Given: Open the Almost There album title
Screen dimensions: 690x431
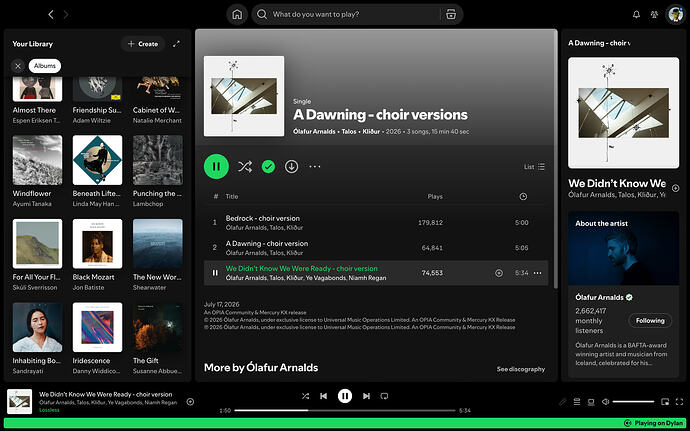Looking at the screenshot, I should click(34, 110).
